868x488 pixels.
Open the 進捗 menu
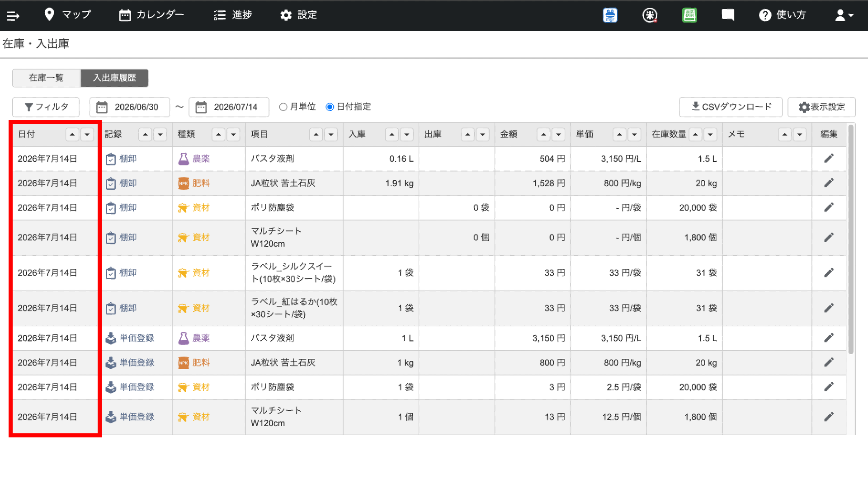click(x=233, y=15)
